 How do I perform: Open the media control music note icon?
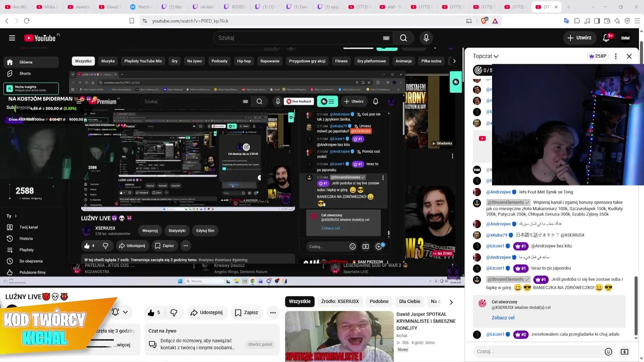(587, 21)
